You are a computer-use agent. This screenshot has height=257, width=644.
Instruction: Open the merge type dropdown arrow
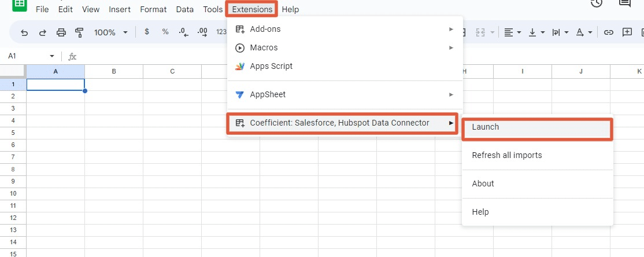[x=493, y=32]
